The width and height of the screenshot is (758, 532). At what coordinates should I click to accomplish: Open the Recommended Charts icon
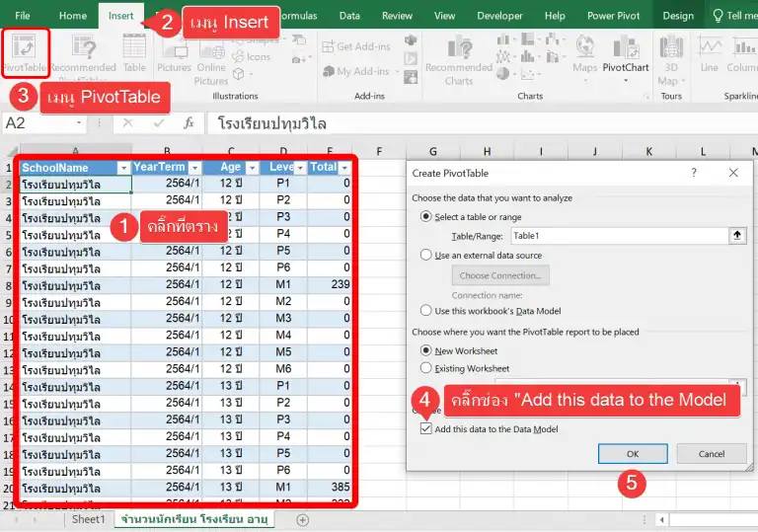click(x=458, y=57)
